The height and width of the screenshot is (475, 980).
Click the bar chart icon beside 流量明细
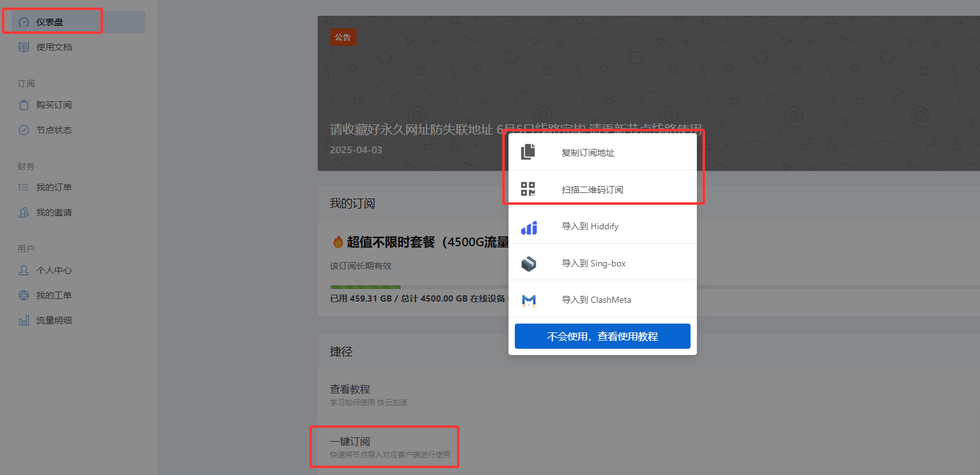(24, 320)
